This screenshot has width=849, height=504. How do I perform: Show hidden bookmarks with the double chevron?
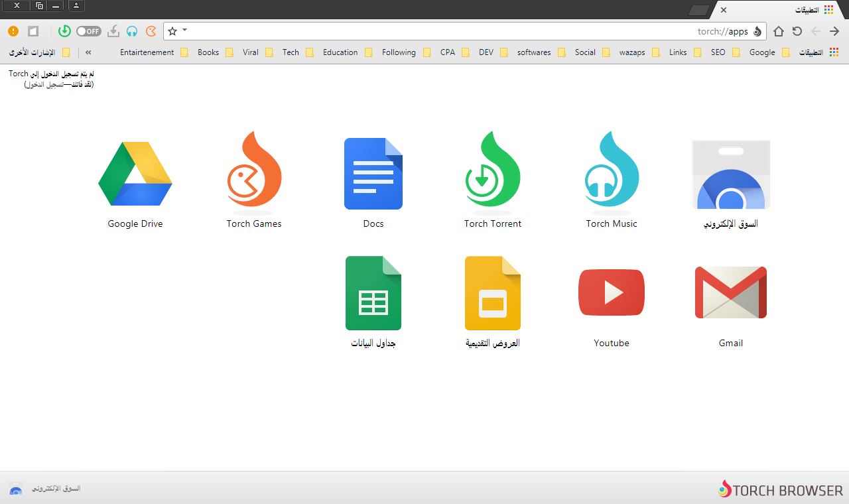[88, 52]
